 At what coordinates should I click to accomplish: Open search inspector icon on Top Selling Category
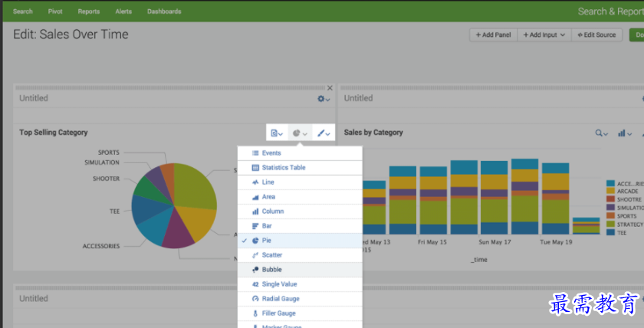277,133
